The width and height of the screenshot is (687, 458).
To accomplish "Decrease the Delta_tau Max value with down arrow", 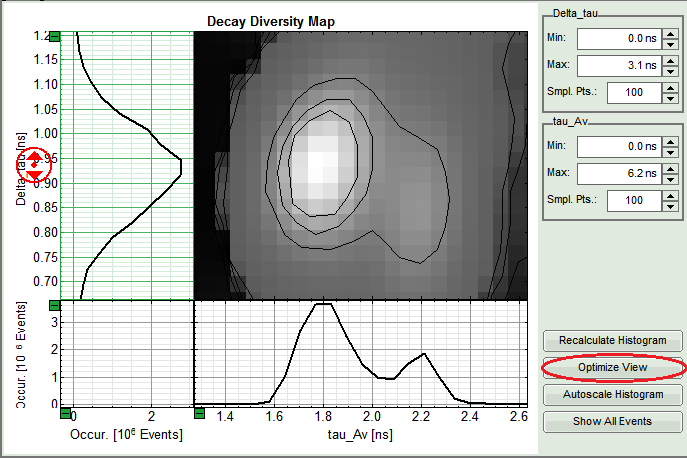I will coord(669,70).
